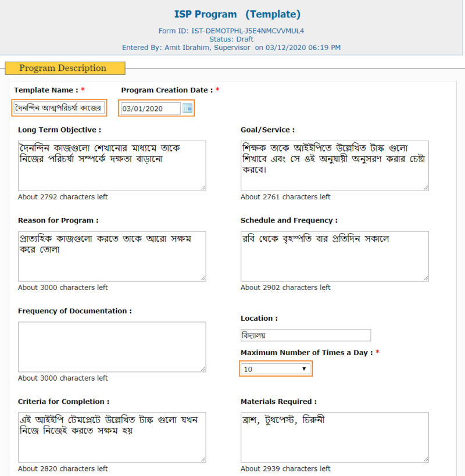The height and width of the screenshot is (476, 465).
Task: Click inside the Long Term Objective textarea
Action: (112, 166)
